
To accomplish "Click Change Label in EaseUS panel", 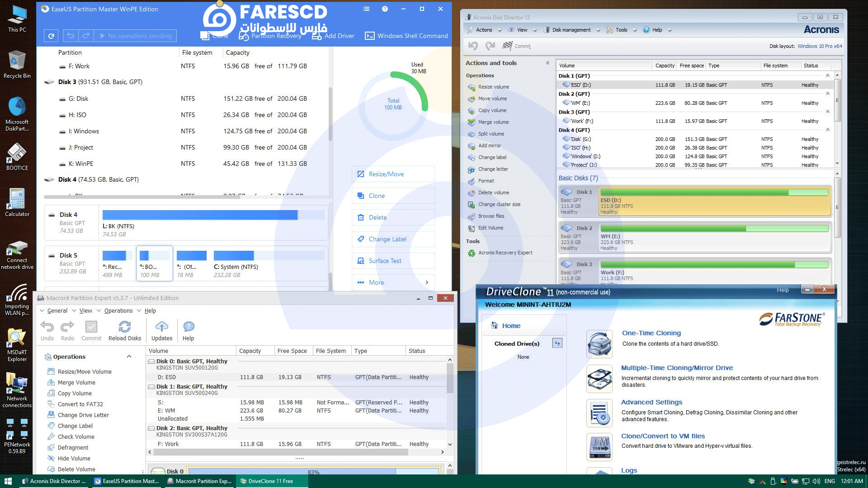I will point(393,239).
